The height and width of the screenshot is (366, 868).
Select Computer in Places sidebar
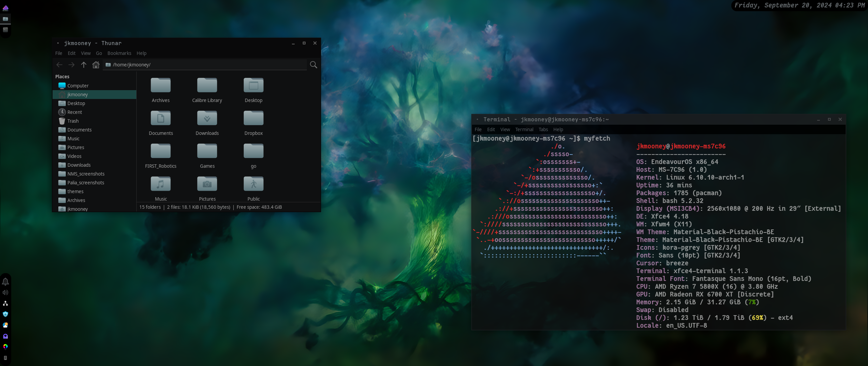[x=94, y=86]
